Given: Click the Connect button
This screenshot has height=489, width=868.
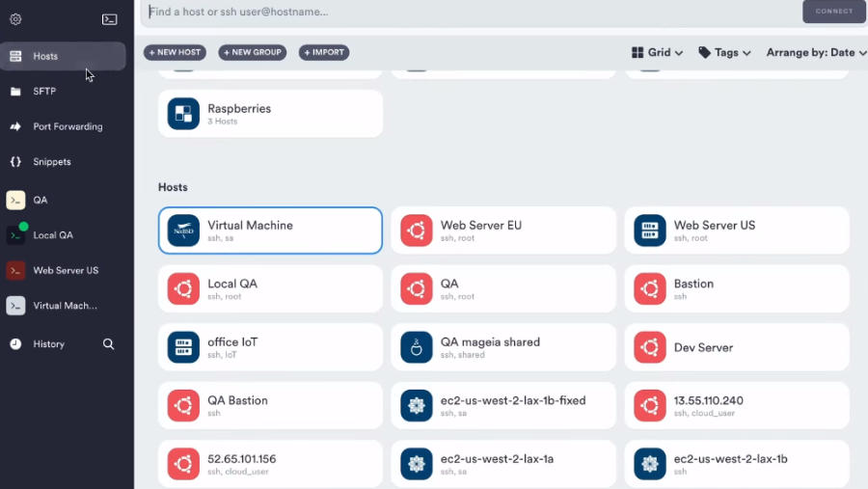Looking at the screenshot, I should (x=833, y=12).
